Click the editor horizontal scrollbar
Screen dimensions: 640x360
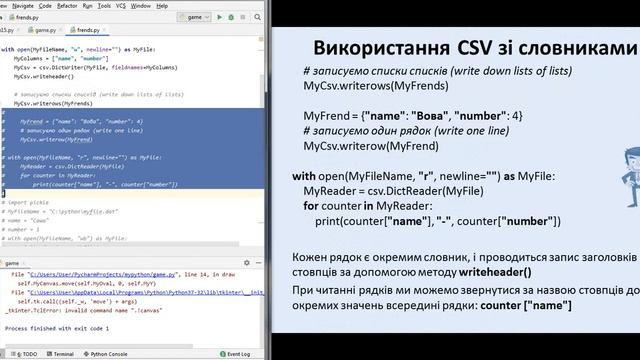click(120, 244)
